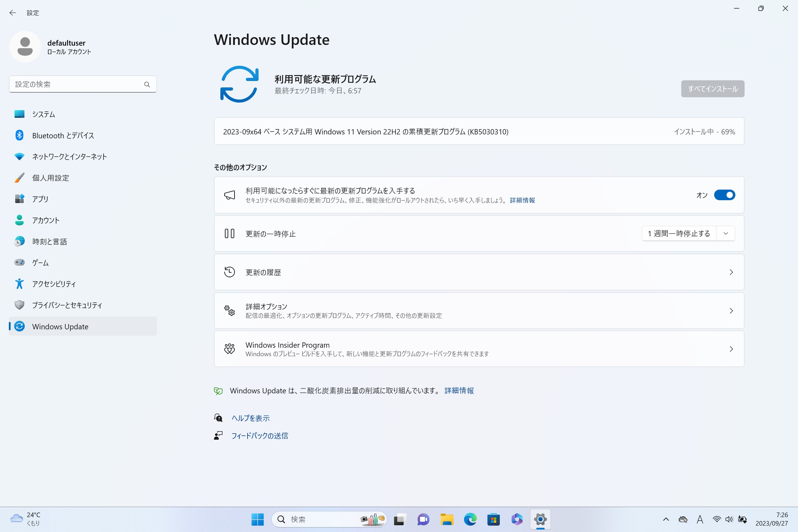Select Windows Update in the sidebar

(83, 326)
